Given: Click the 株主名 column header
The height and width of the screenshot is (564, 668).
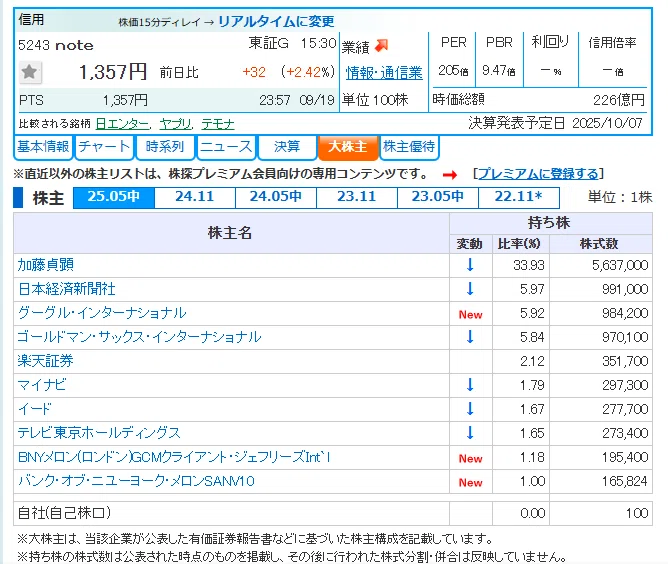Looking at the screenshot, I should coord(230,233).
